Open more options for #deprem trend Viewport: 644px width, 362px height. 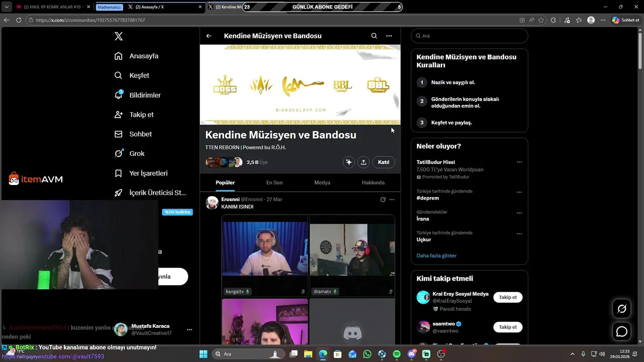coord(519,192)
